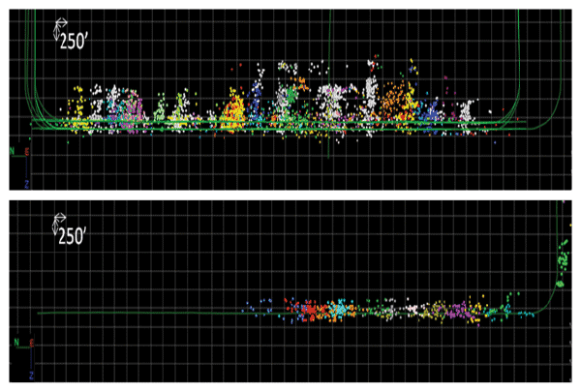The height and width of the screenshot is (392, 581).
Task: Click the center vertical well line in top panel
Action: point(332,58)
